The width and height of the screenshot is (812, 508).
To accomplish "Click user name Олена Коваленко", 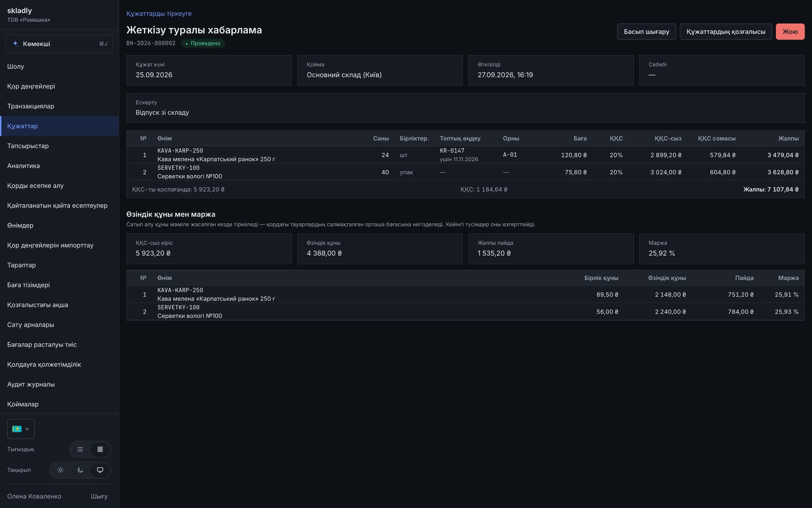I will click(x=34, y=496).
